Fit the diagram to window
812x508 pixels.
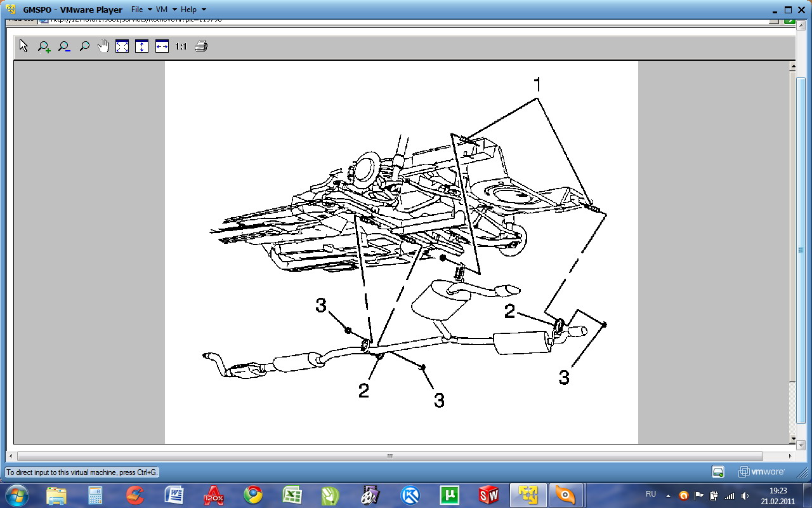pos(122,46)
